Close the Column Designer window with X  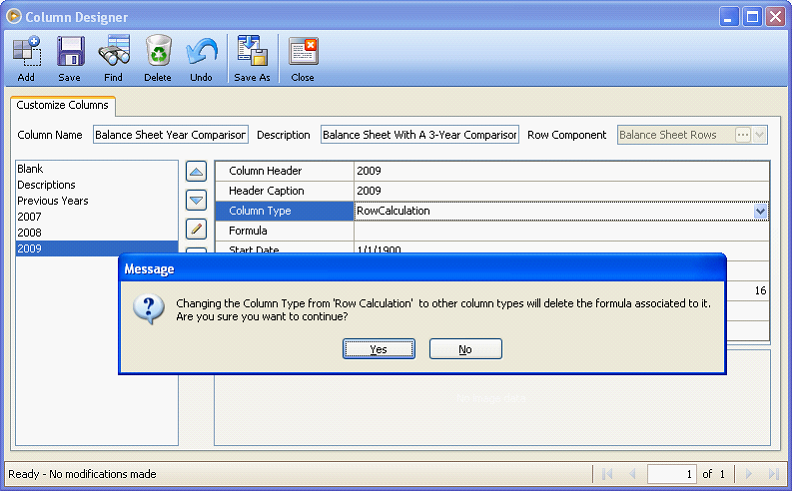click(775, 17)
